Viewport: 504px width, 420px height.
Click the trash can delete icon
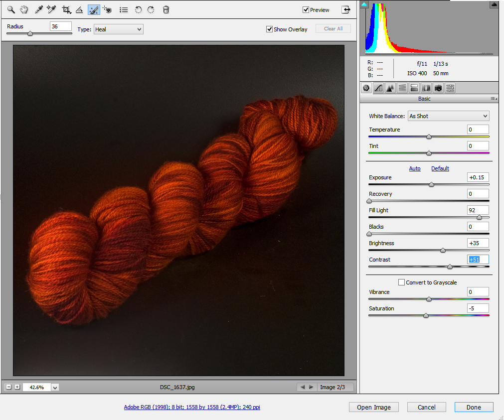pos(166,9)
